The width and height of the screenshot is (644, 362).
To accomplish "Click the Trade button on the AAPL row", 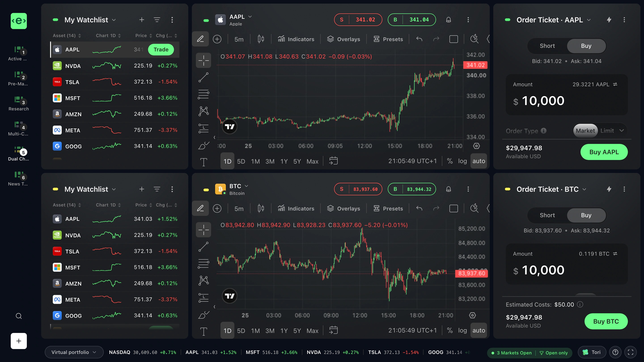I will click(161, 49).
